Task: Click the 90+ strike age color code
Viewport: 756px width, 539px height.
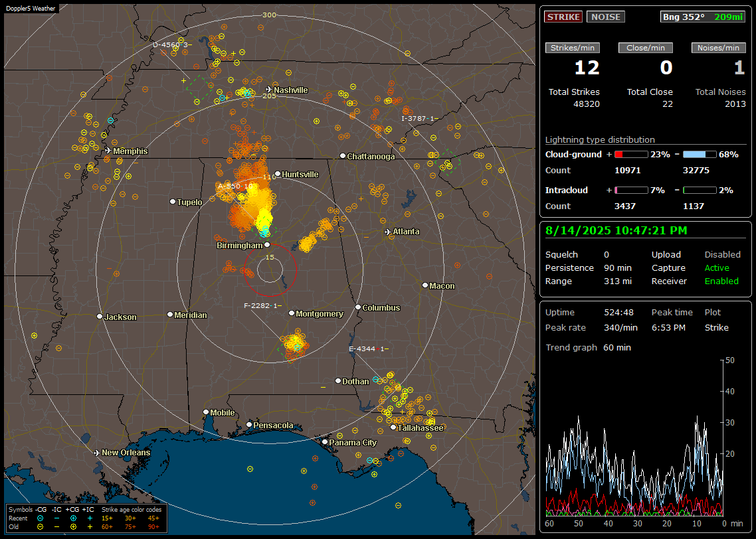Action: 153,527
